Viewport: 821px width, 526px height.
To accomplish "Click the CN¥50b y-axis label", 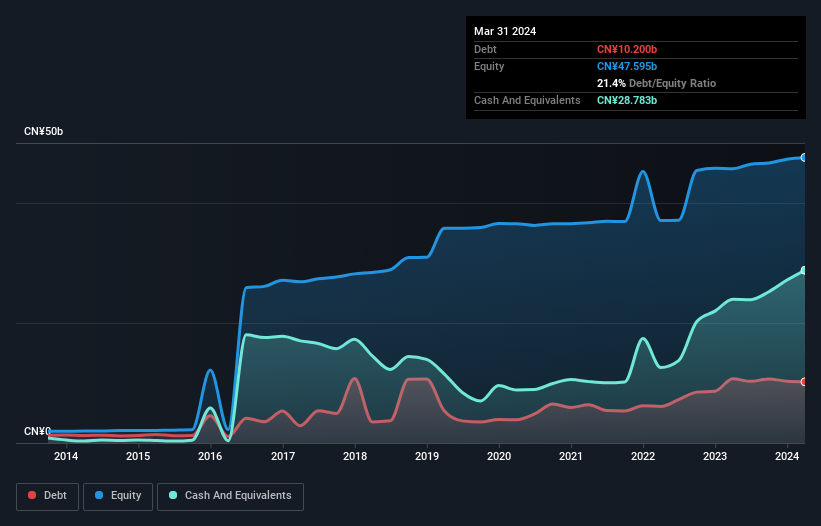I will pyautogui.click(x=43, y=131).
